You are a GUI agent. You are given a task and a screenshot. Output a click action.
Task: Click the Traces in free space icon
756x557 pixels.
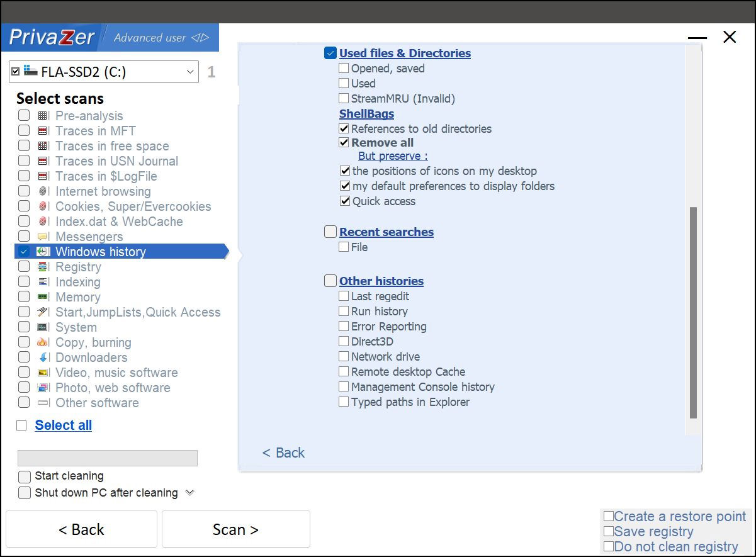pyautogui.click(x=43, y=146)
